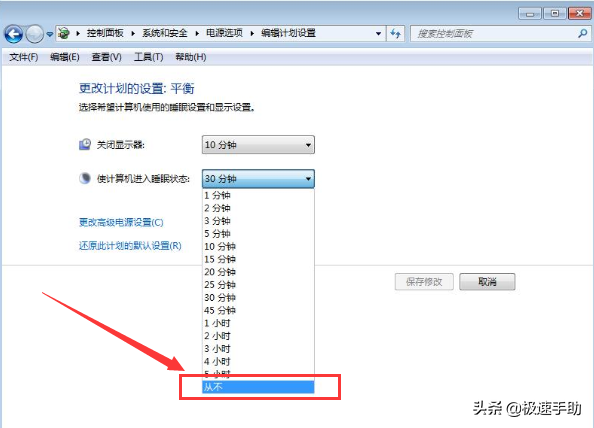
Task: Select 4 小时 in the sleep list
Action: tap(258, 362)
